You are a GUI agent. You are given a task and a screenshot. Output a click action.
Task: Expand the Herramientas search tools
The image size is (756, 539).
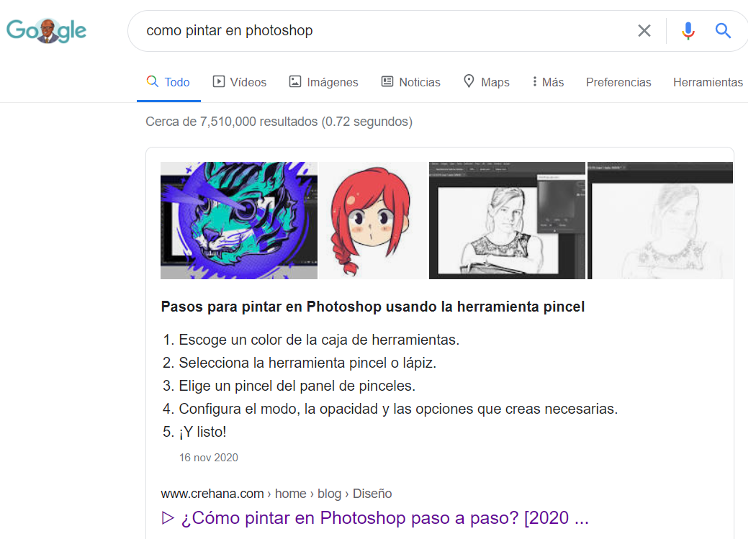(x=707, y=82)
